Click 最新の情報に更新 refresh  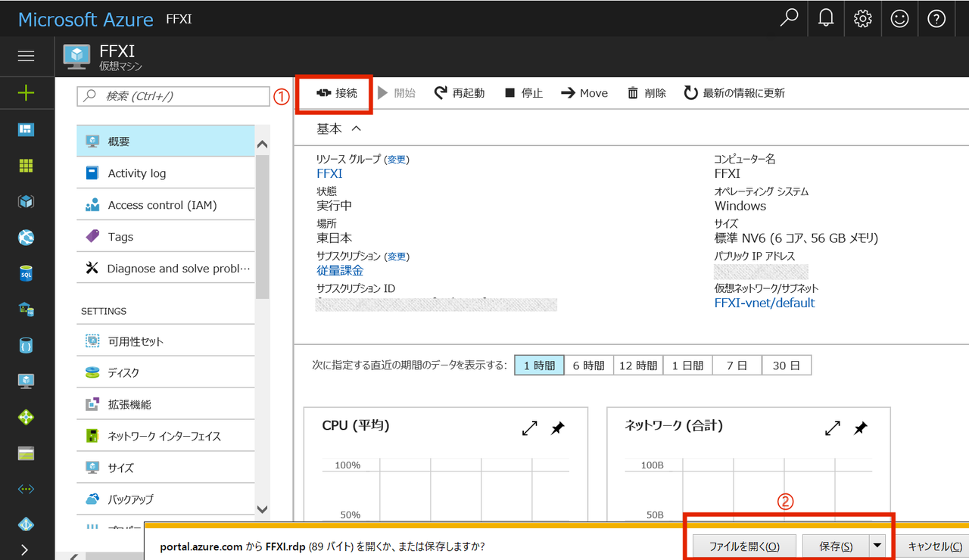(x=734, y=93)
